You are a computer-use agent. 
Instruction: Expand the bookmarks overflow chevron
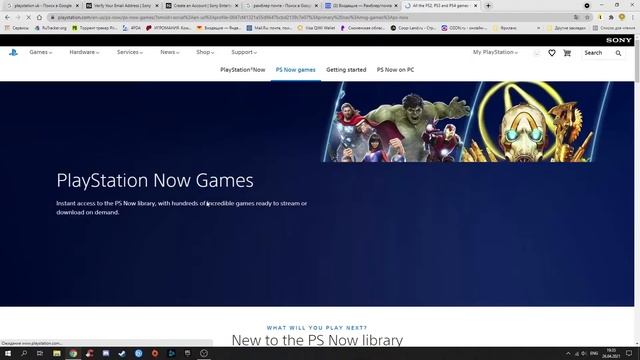[x=539, y=28]
